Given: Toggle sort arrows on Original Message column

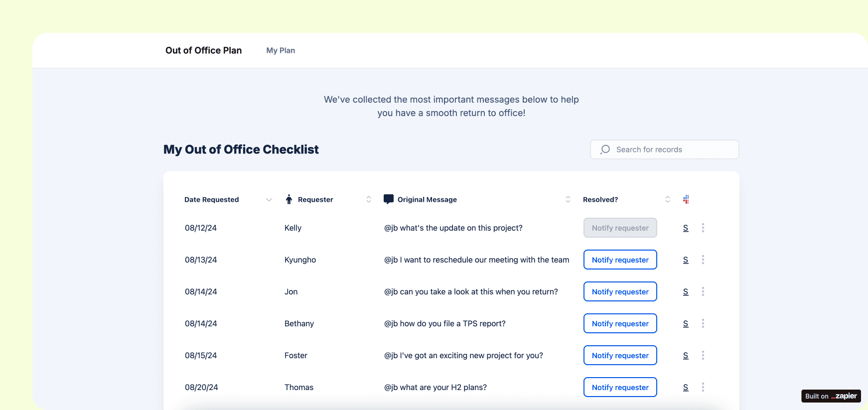Looking at the screenshot, I should (568, 199).
